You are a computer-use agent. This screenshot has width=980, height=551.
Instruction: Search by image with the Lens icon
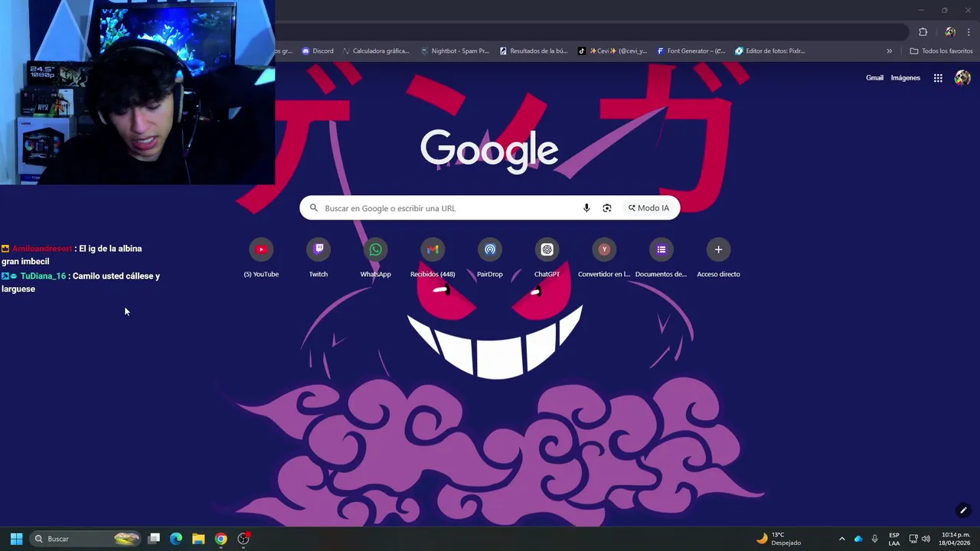pyautogui.click(x=607, y=208)
